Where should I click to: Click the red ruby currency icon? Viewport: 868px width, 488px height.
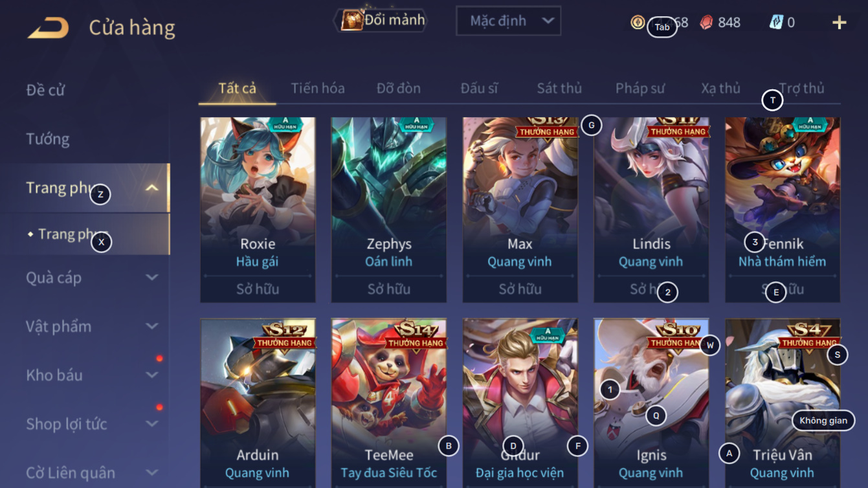(x=706, y=23)
